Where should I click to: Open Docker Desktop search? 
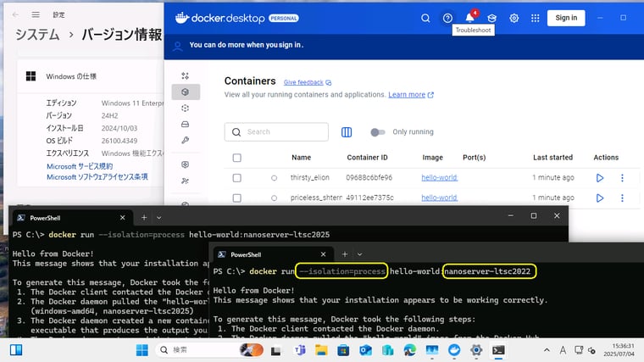(x=425, y=18)
